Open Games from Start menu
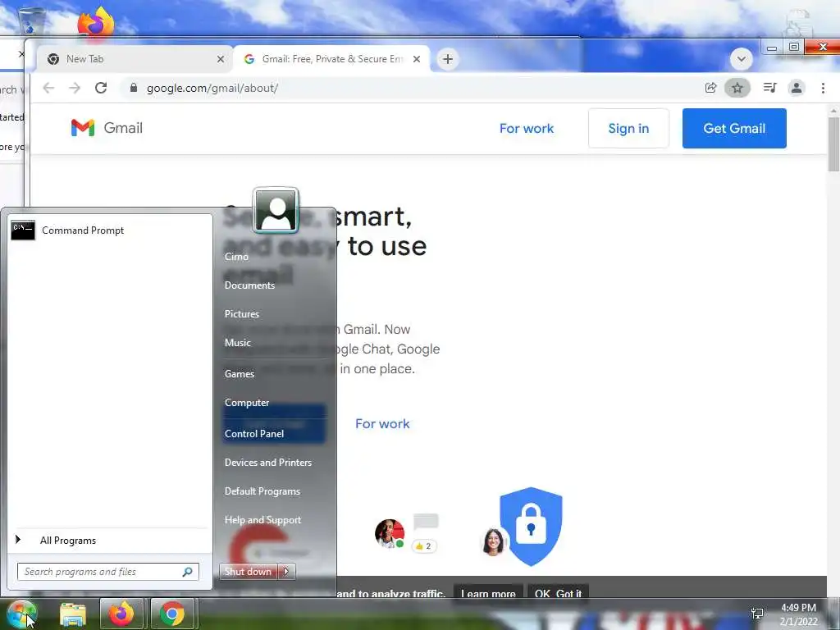This screenshot has height=630, width=840. pos(239,374)
